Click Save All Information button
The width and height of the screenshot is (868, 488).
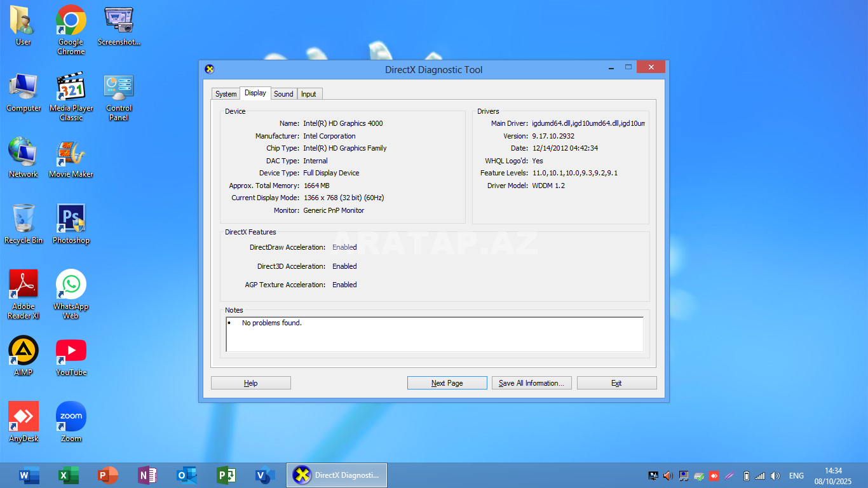(532, 383)
